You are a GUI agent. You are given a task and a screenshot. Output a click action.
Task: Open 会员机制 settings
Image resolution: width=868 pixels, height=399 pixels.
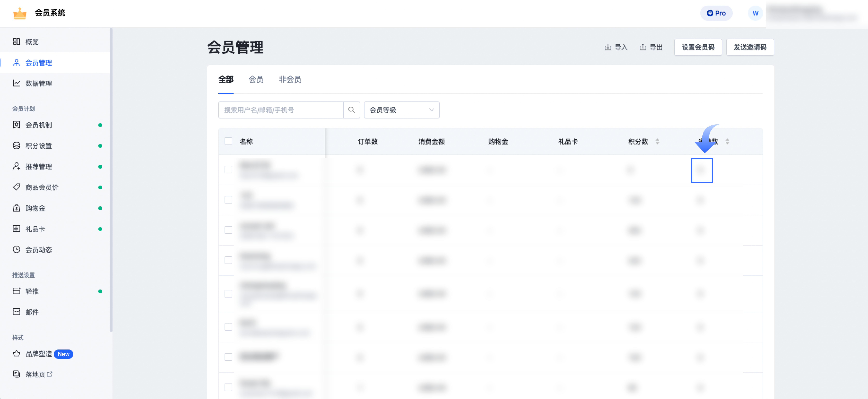[39, 125]
